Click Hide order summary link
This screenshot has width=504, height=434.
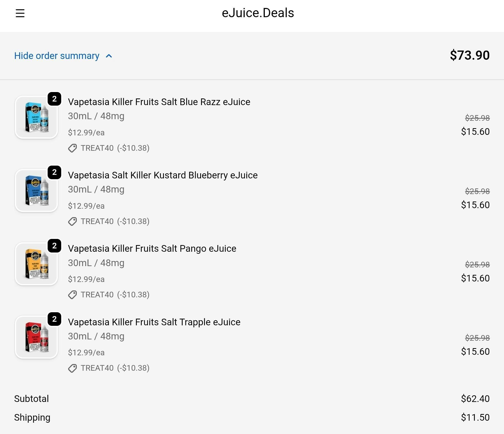(57, 56)
